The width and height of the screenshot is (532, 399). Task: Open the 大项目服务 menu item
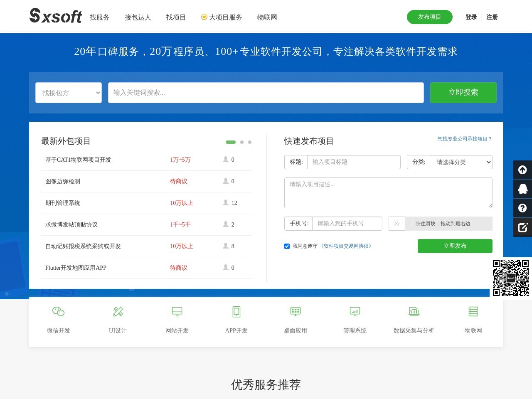click(x=225, y=17)
